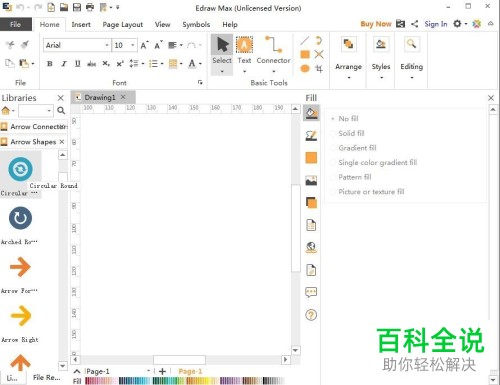This screenshot has width=500, height=385.
Task: Open the Arrow Connectors library header
Action: pyautogui.click(x=34, y=127)
